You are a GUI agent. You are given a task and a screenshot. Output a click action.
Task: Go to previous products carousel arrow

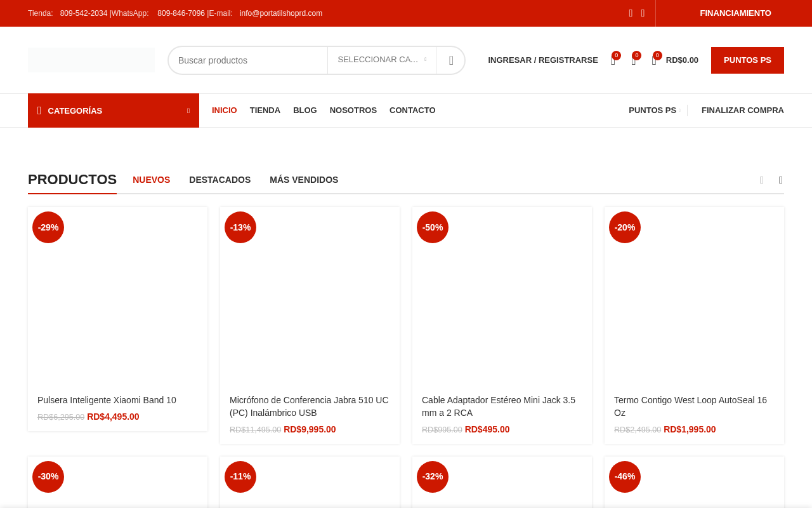pos(761,180)
